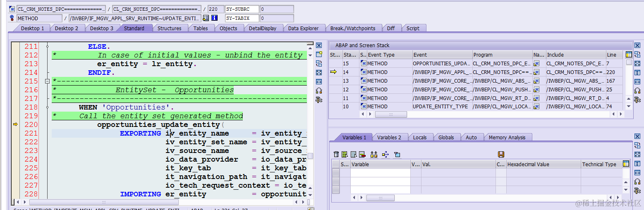
Task: Click the arrow-cross icon in Variables toolbar
Action: pos(385,154)
